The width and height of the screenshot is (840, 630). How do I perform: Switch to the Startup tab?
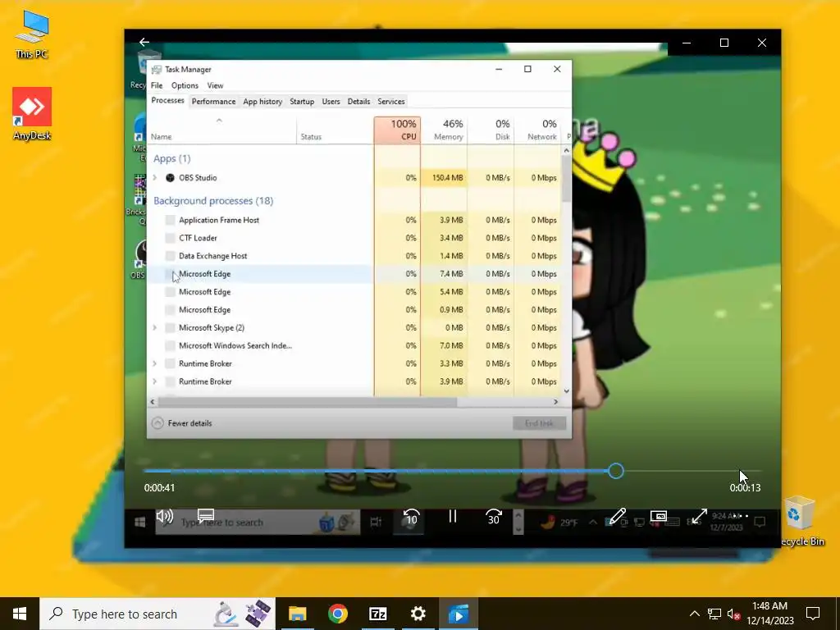pyautogui.click(x=302, y=101)
